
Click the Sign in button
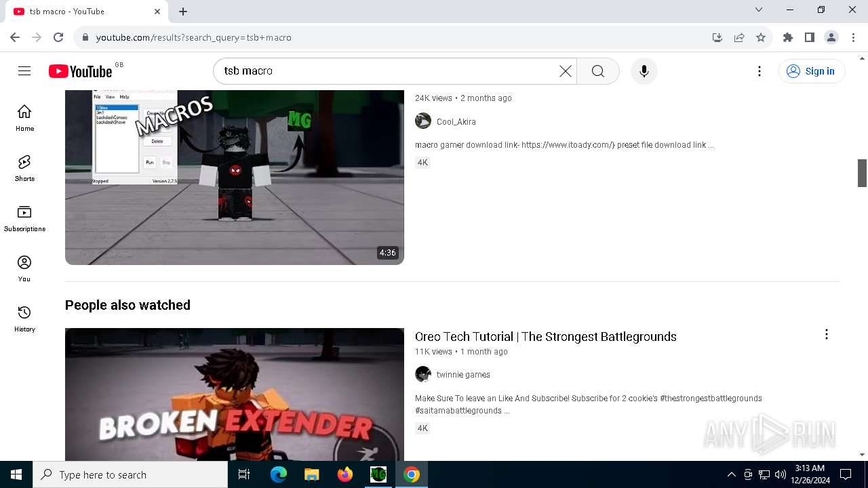812,71
